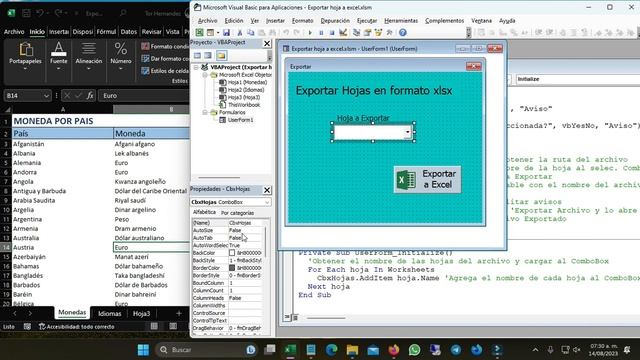Image resolution: width=640 pixels, height=360 pixels.
Task: Open the Herramientas menu in VBA editor
Action: [x=401, y=20]
